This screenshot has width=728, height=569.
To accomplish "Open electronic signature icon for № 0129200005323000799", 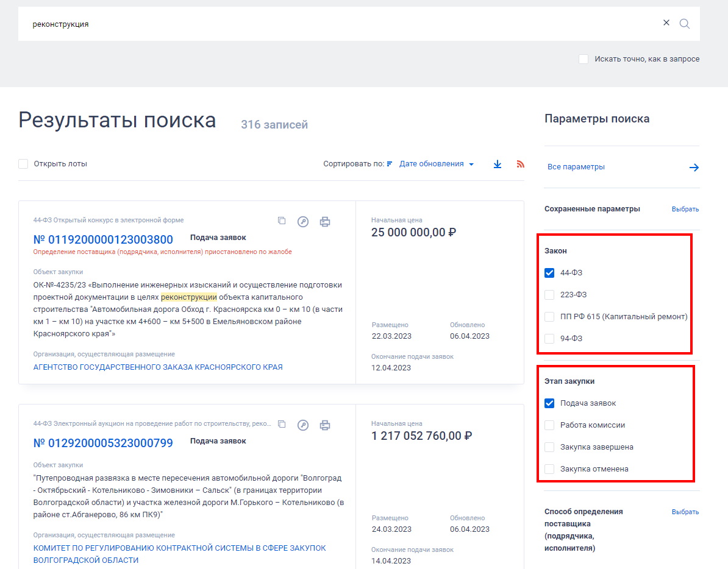I will (x=302, y=425).
